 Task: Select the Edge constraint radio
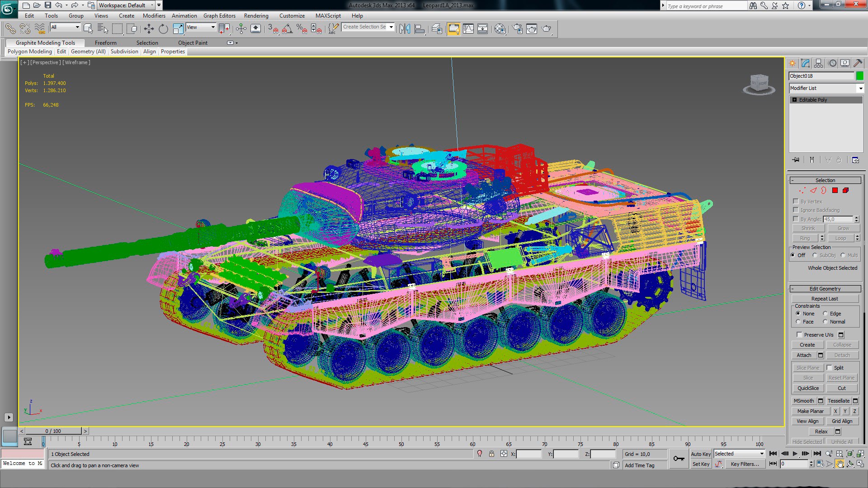[x=825, y=314]
